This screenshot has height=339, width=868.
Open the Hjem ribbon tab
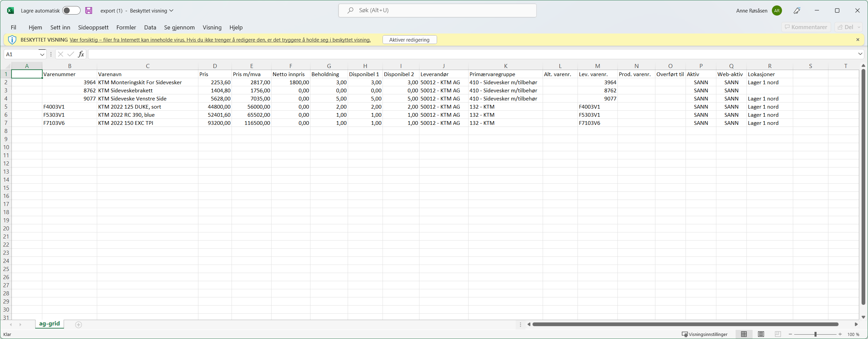point(35,27)
